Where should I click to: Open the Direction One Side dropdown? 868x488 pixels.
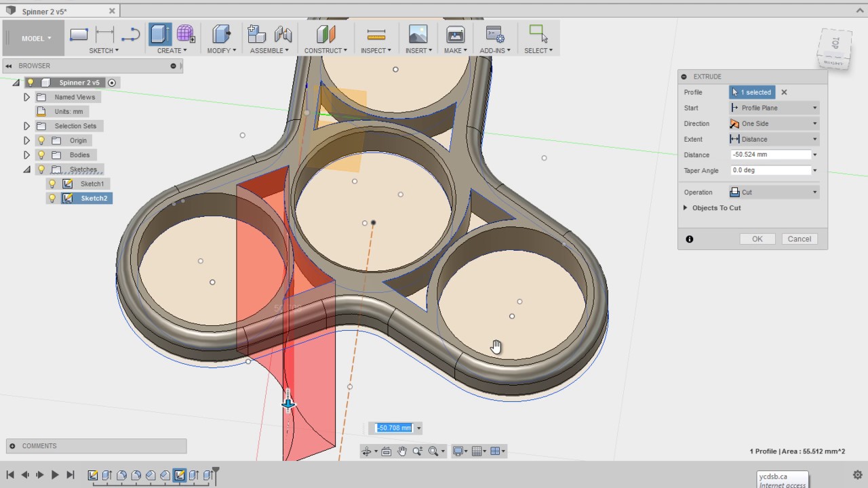coord(774,123)
